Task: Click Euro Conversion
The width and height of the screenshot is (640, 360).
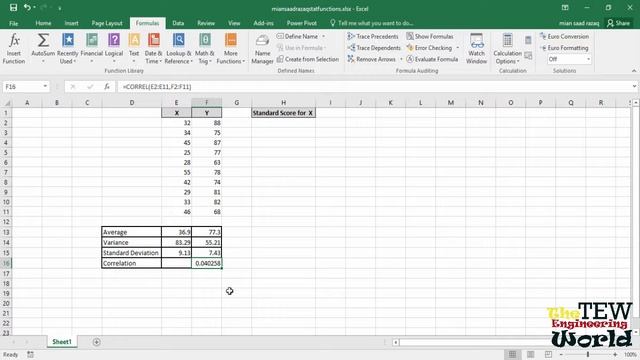Action: tap(564, 36)
